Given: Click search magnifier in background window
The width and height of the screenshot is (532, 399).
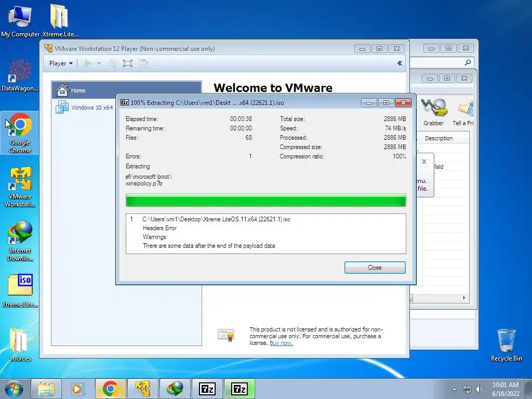Looking at the screenshot, I should [468, 62].
